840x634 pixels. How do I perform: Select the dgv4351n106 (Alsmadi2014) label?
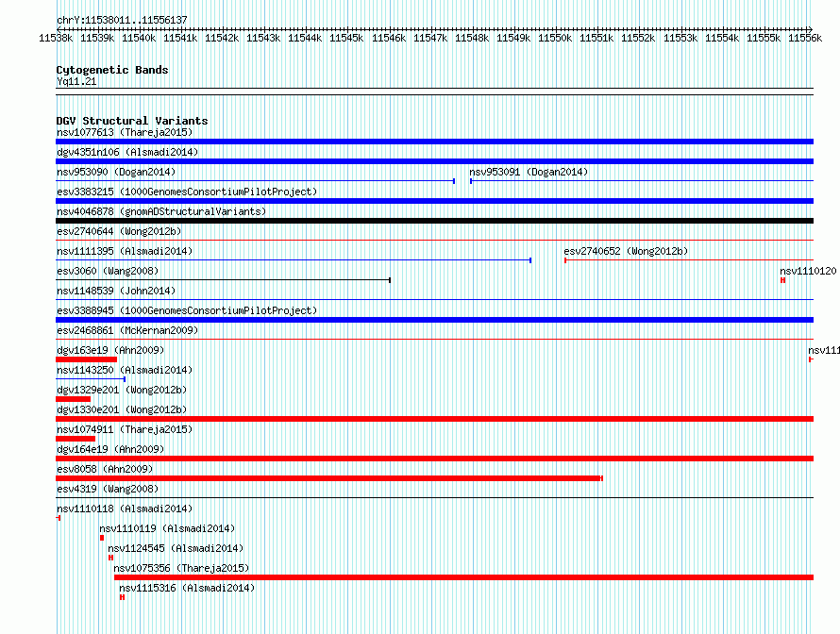[x=127, y=152]
